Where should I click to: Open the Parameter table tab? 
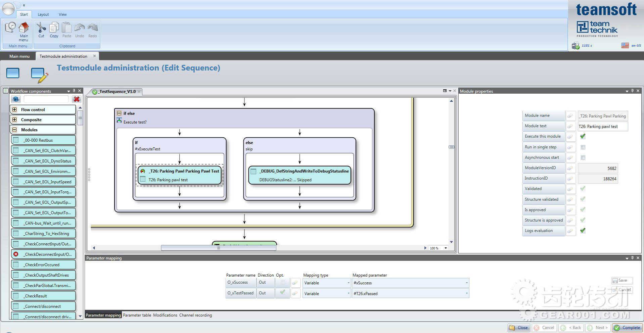[x=137, y=315]
